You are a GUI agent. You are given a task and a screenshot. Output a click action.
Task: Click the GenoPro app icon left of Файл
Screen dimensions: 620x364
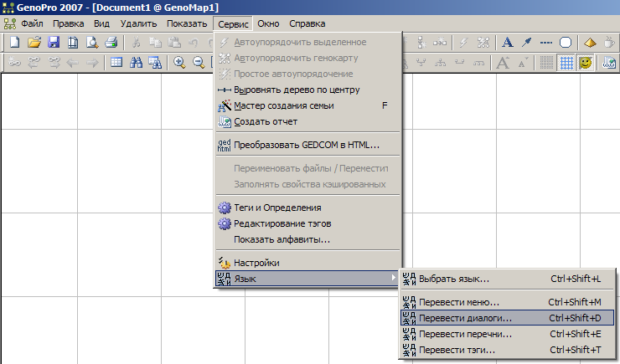tap(10, 23)
